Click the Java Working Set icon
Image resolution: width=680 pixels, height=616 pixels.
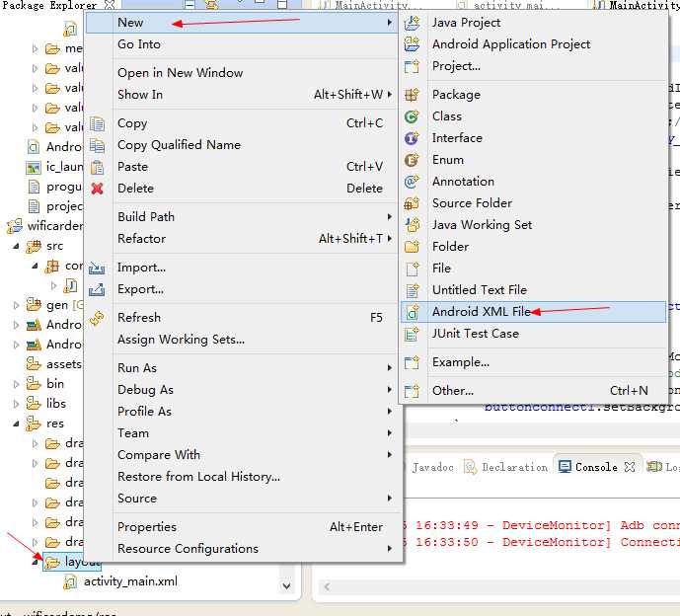click(412, 225)
